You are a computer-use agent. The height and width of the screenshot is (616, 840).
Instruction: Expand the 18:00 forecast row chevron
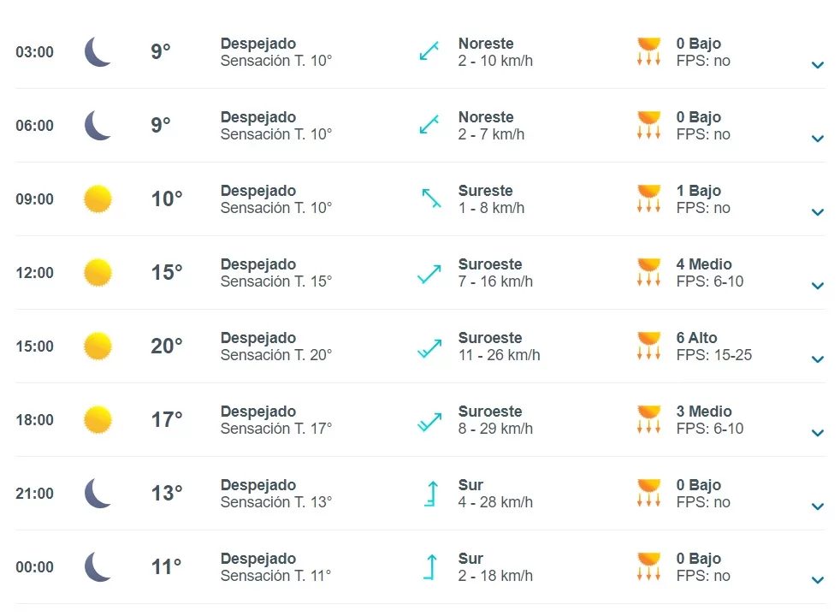pyautogui.click(x=818, y=433)
